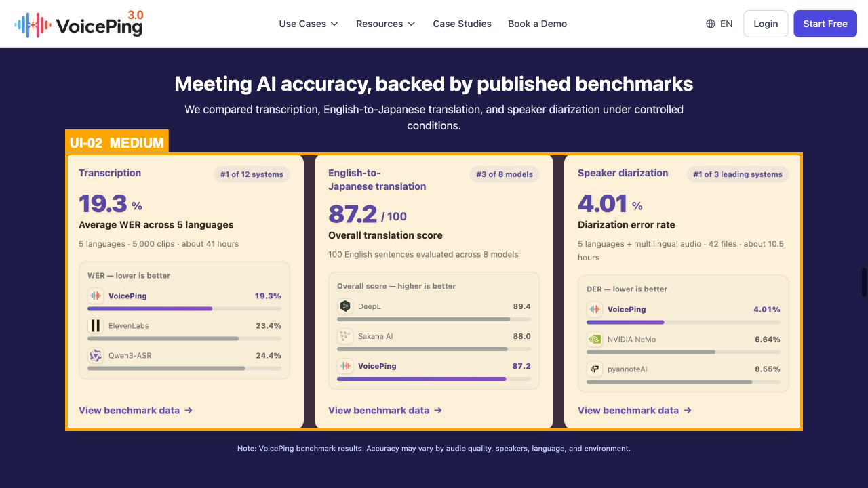Click arrow beside translation benchmark data link
The image size is (868, 488).
coord(438,411)
